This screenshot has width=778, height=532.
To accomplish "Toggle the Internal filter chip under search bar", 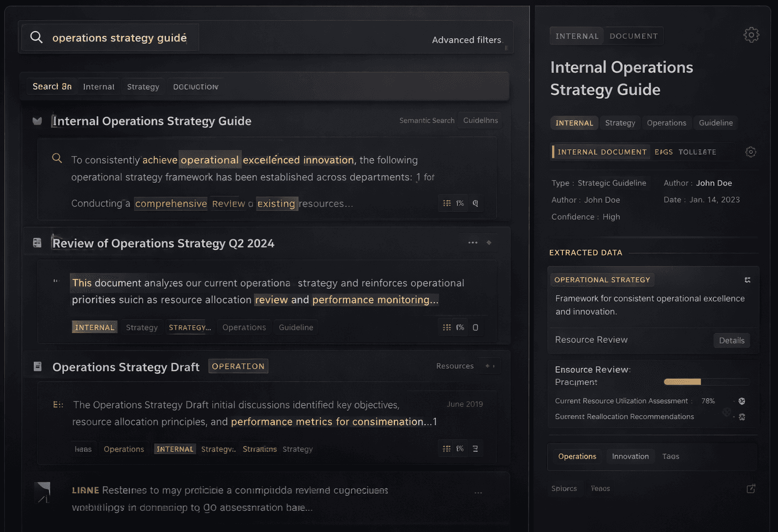I will click(99, 87).
